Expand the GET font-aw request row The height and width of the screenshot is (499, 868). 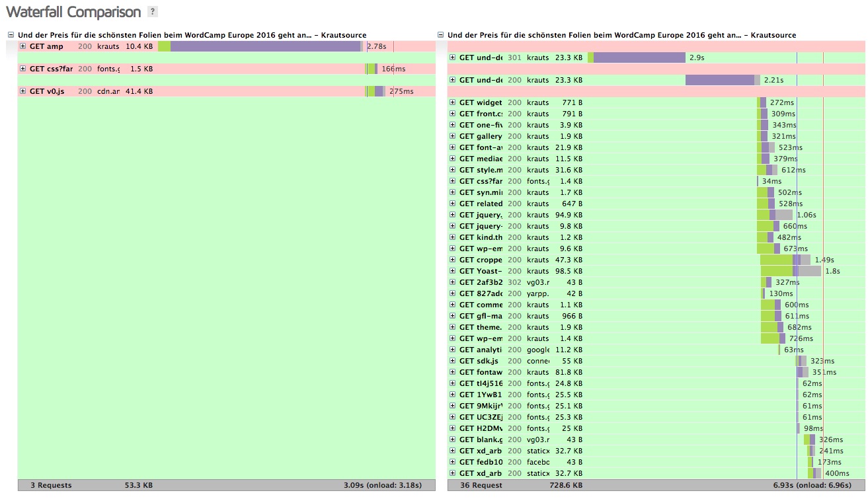point(453,147)
